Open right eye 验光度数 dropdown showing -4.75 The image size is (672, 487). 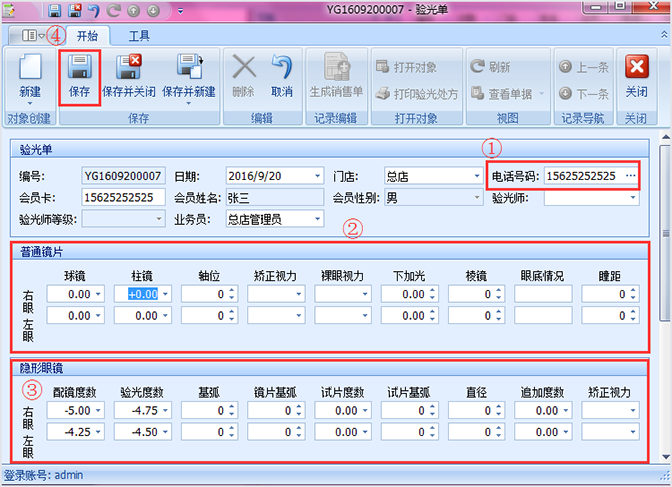165,410
